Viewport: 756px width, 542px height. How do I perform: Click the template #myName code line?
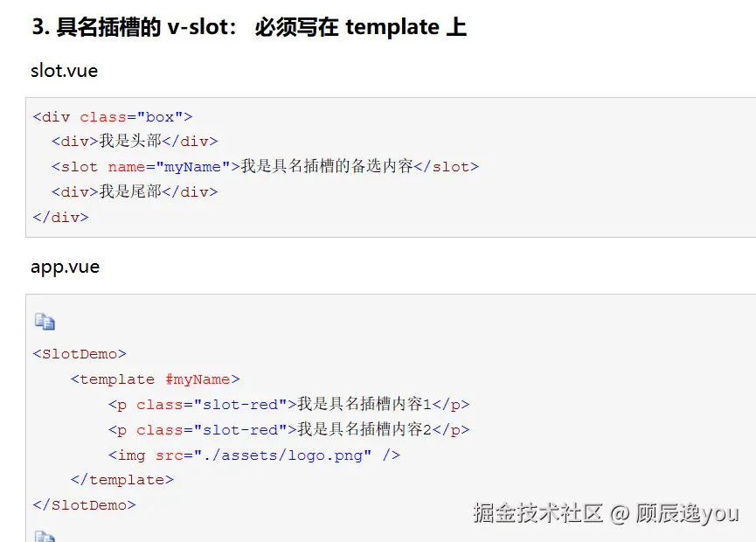point(155,379)
